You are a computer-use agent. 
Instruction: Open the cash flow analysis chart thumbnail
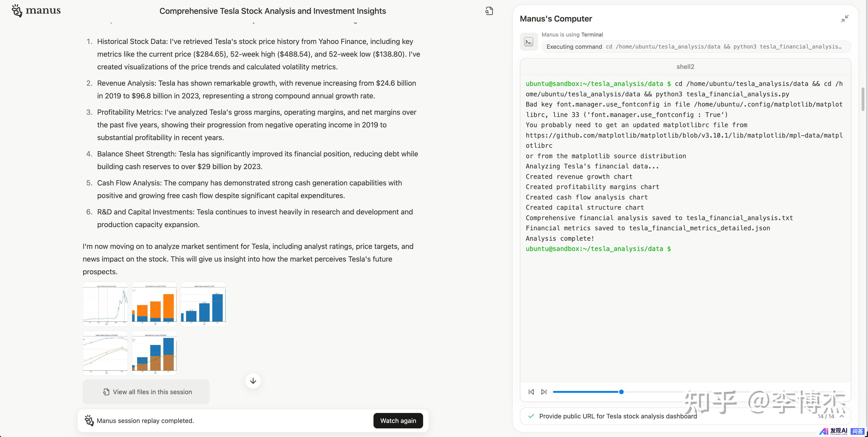point(154,353)
